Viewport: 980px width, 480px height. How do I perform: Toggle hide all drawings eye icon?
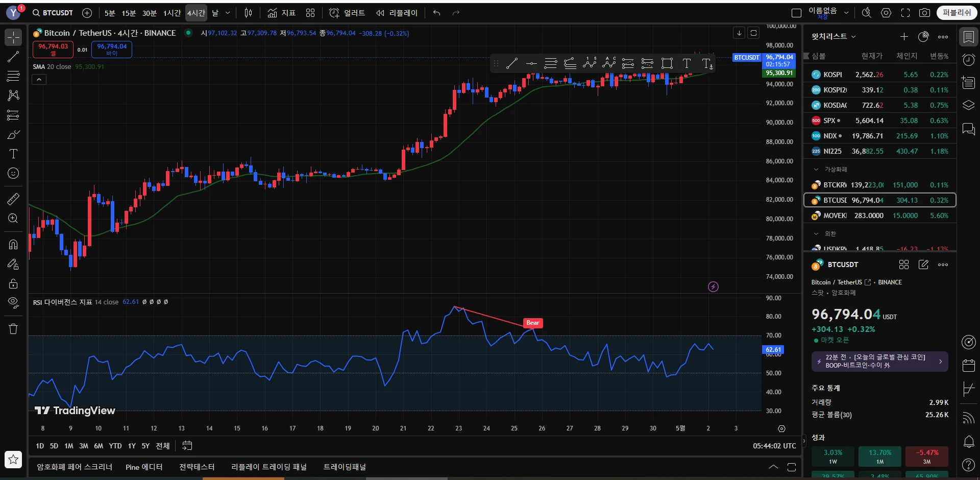pyautogui.click(x=13, y=302)
